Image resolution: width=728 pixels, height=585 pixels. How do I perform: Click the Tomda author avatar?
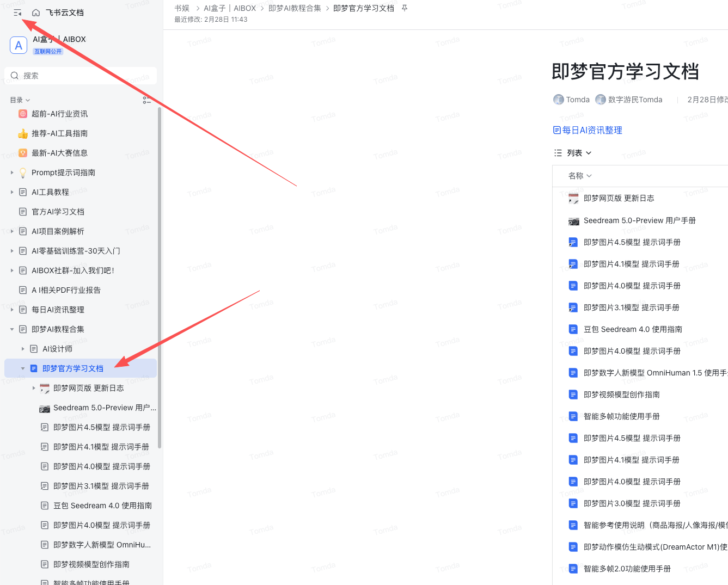tap(558, 100)
